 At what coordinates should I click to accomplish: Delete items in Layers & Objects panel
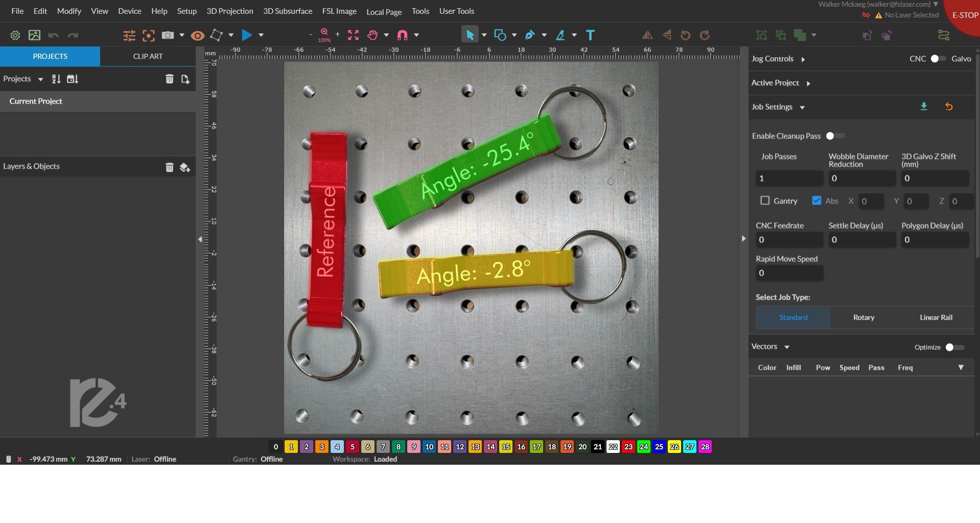(170, 167)
